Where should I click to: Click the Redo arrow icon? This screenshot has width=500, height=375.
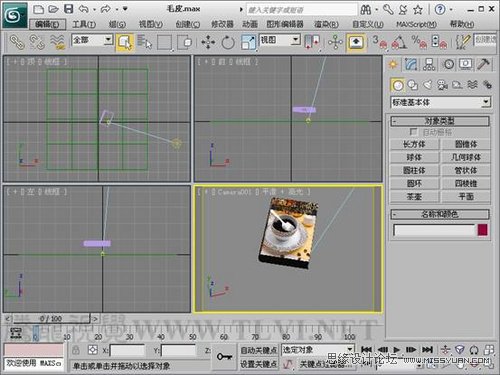pyautogui.click(x=106, y=9)
